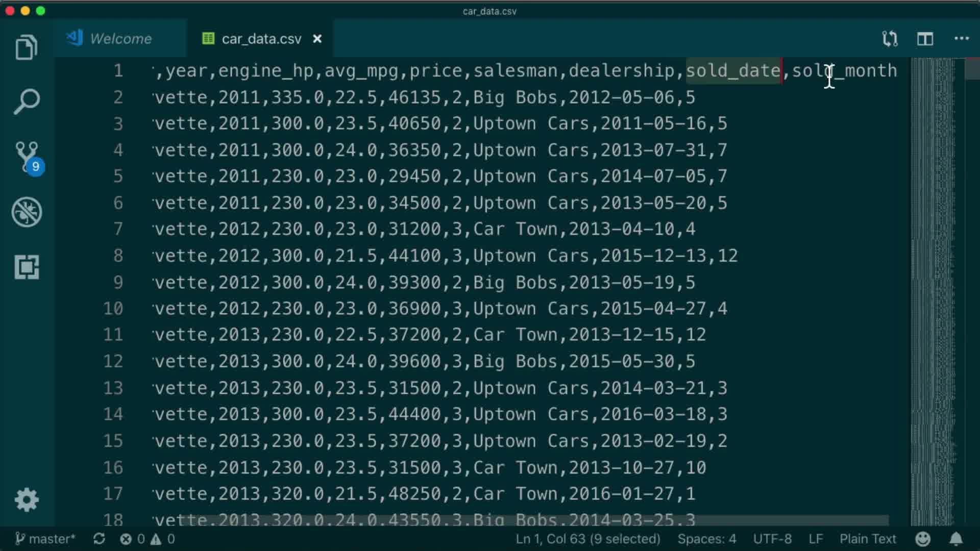Open the Search sidebar panel
This screenshot has width=980, height=551.
click(27, 102)
